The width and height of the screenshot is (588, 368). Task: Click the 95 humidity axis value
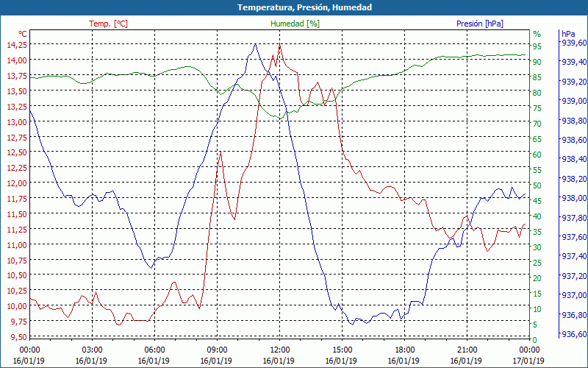pyautogui.click(x=537, y=46)
